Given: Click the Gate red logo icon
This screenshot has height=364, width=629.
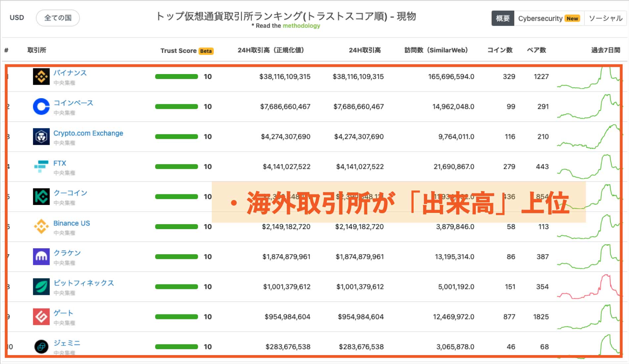Looking at the screenshot, I should 41,316.
